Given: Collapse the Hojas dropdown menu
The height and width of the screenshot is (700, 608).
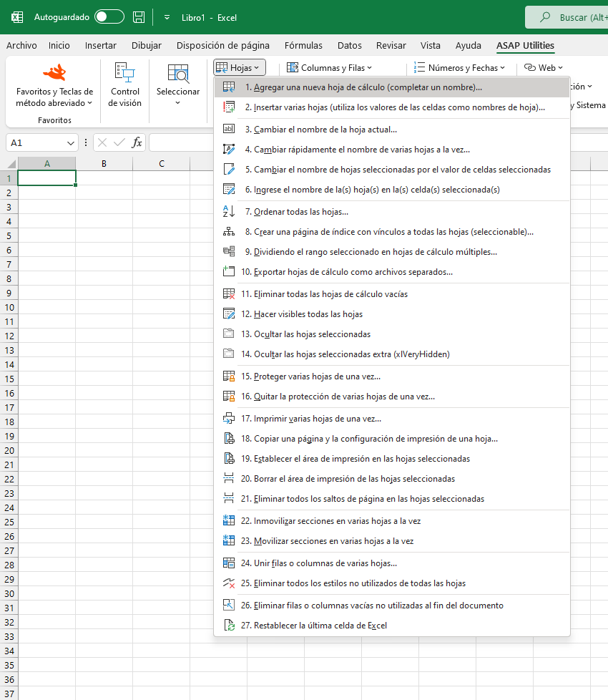Looking at the screenshot, I should (x=240, y=68).
